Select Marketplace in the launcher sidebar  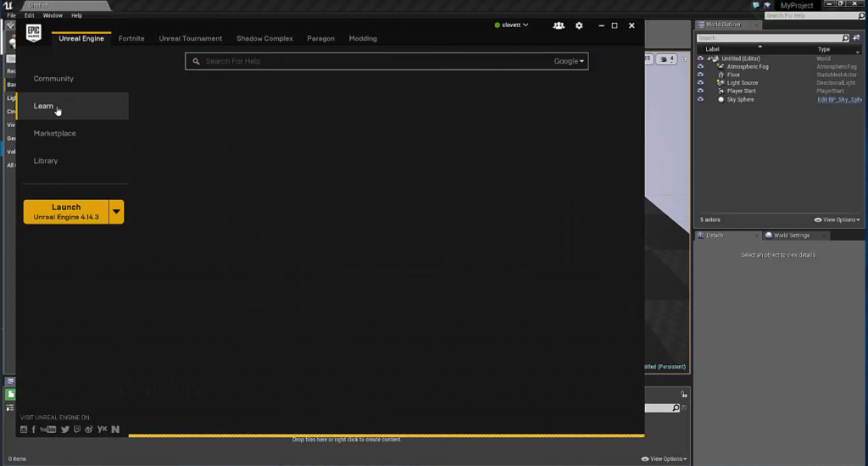click(54, 133)
